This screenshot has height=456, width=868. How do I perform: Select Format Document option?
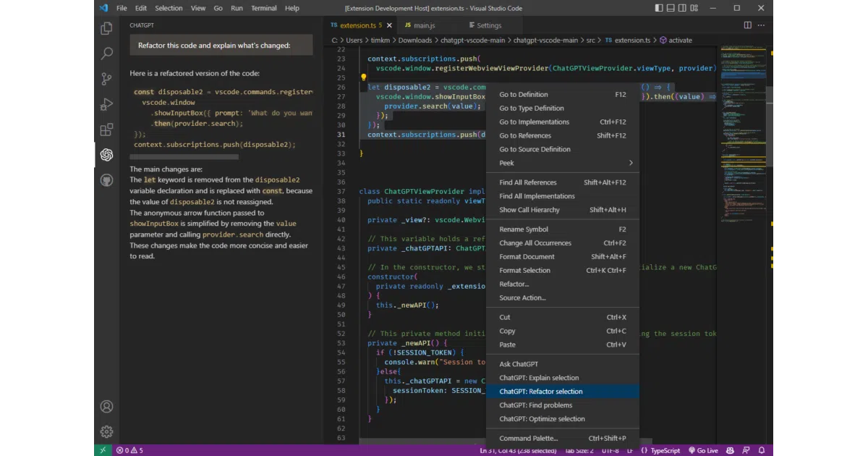tap(563, 257)
